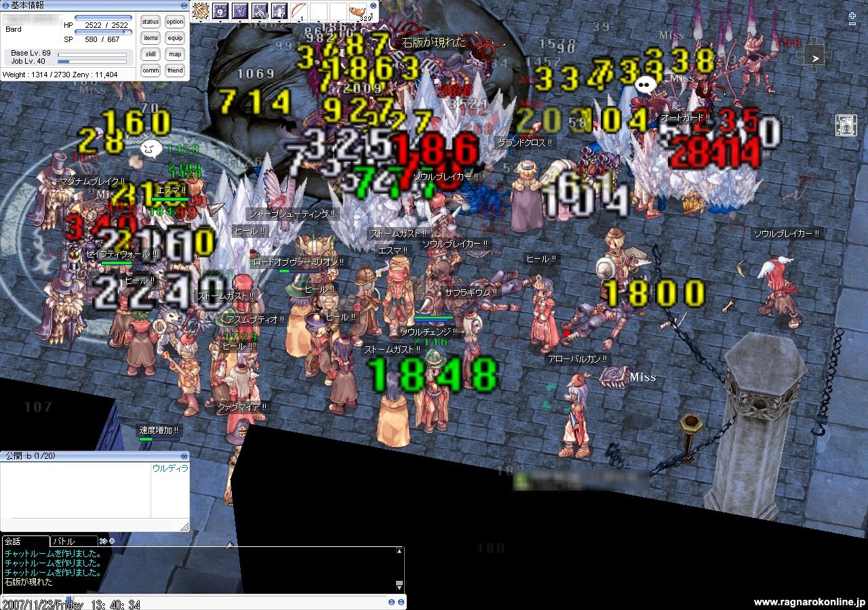Open the status window

151,22
